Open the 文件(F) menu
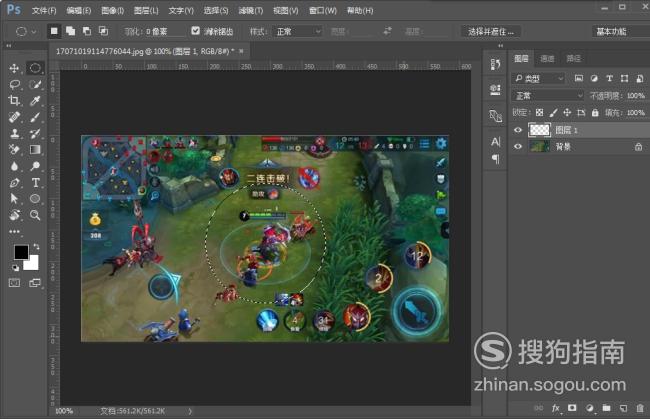650x419 pixels. (44, 11)
